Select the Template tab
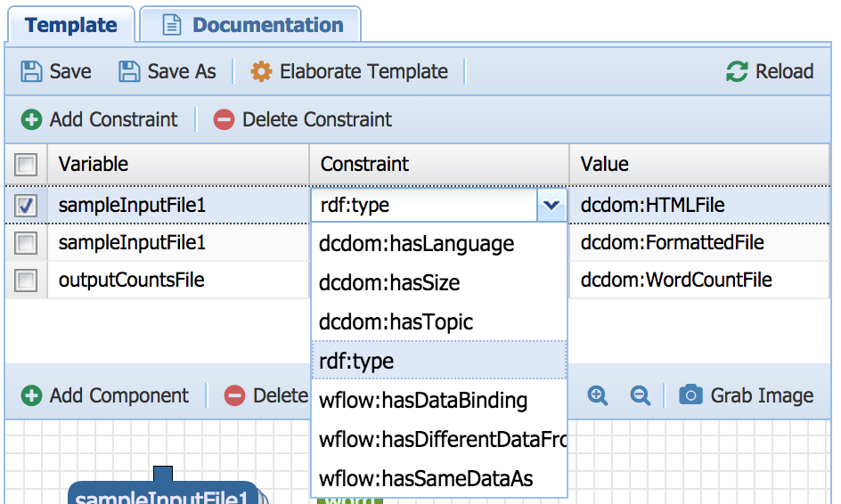Screen dimensions: 841x504 71,25
